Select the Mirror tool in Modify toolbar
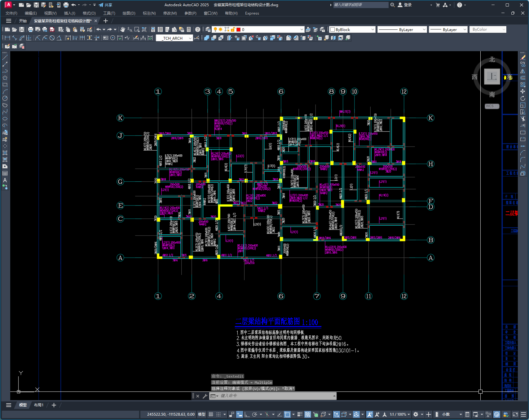 click(523, 71)
